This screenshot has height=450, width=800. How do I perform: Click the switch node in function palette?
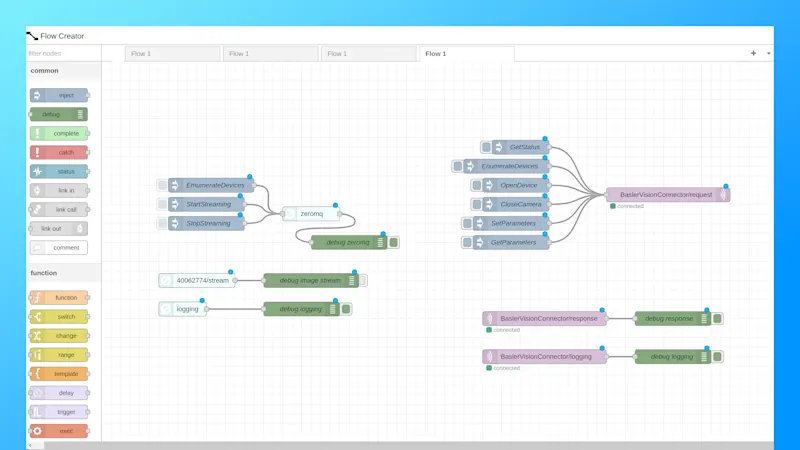(x=59, y=317)
